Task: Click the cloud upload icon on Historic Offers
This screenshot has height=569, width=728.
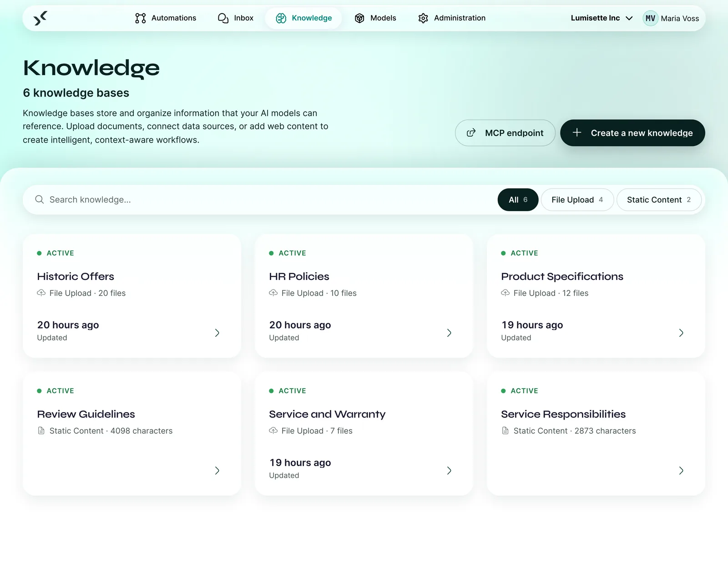Action: 41,293
